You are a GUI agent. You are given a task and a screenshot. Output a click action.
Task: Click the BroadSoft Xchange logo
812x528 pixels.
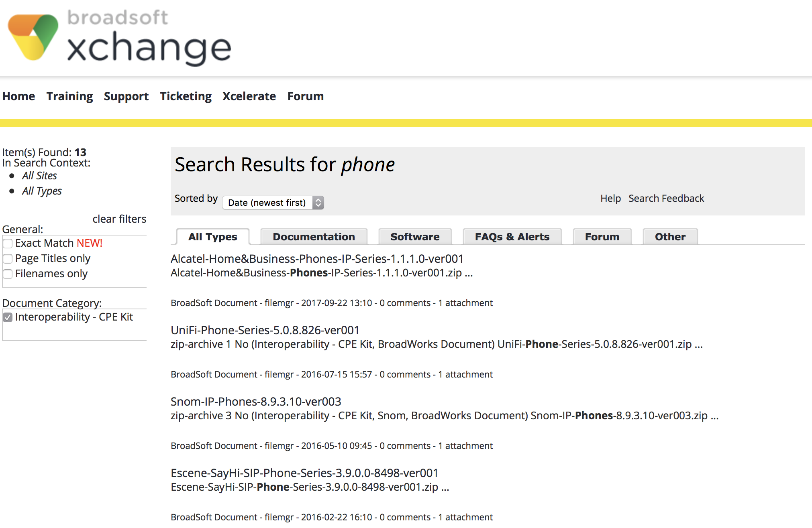119,37
